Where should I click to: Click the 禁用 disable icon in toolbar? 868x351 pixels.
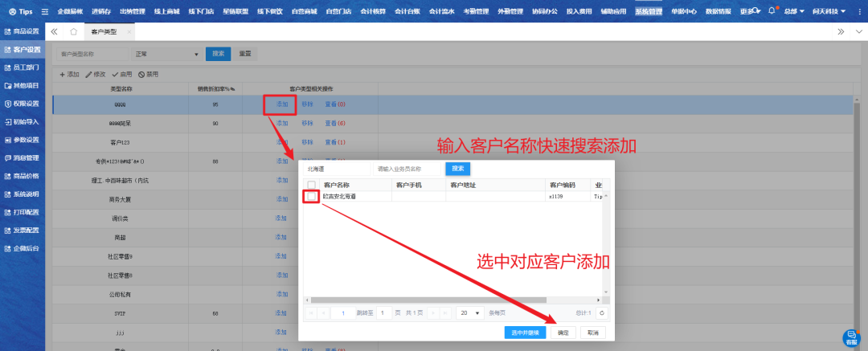click(x=140, y=74)
